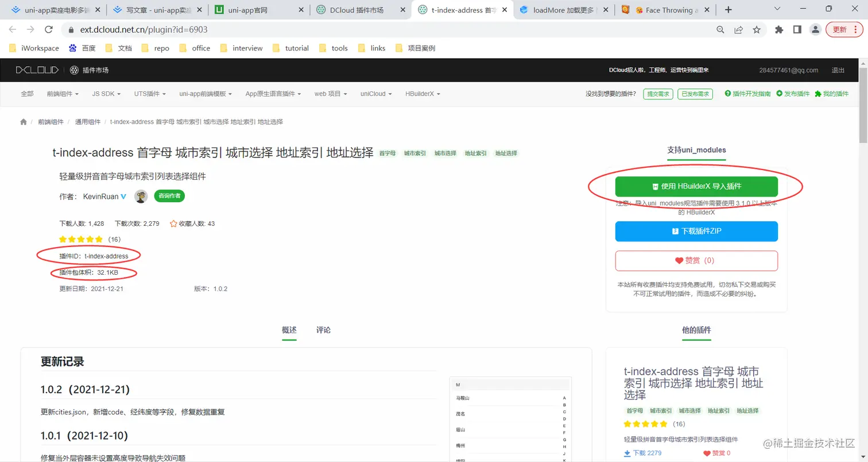
Task: Toggle the browser side panel icon
Action: 797,30
